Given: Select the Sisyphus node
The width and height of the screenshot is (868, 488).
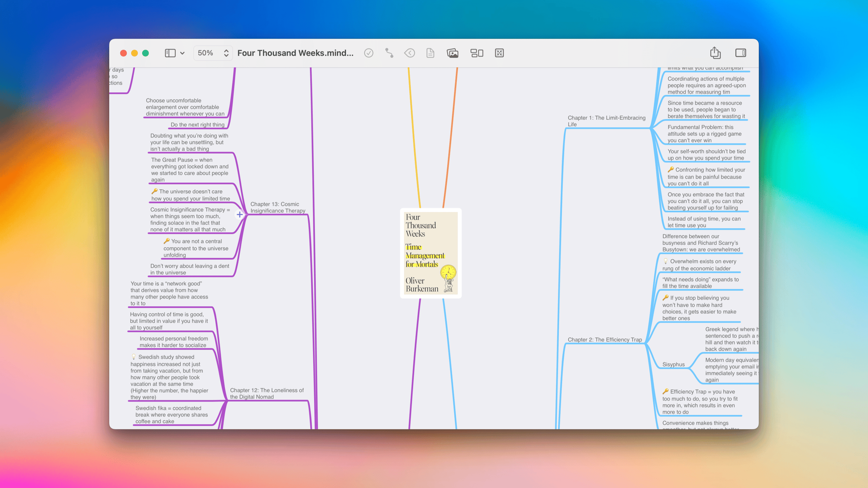Looking at the screenshot, I should (x=673, y=364).
